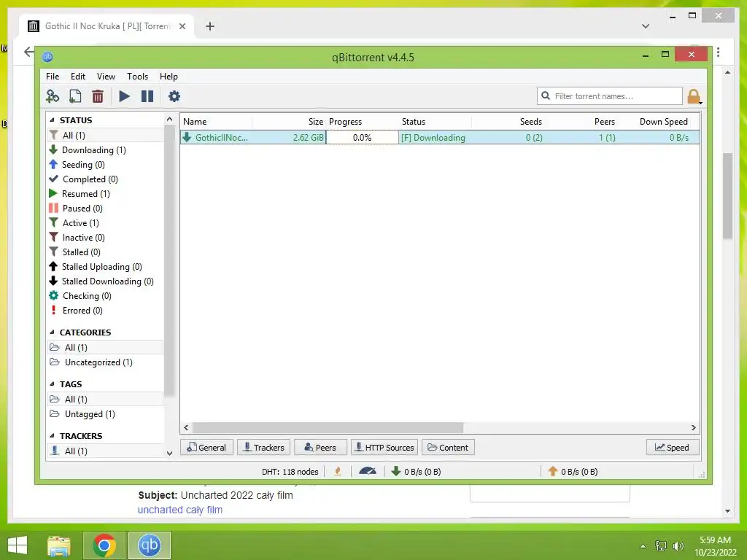Select the Resumed (1) status filter
The height and width of the screenshot is (560, 747).
[x=105, y=194]
